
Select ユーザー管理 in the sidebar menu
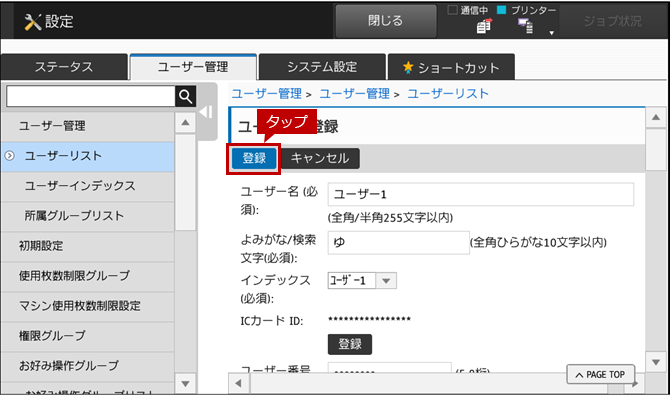coord(88,126)
